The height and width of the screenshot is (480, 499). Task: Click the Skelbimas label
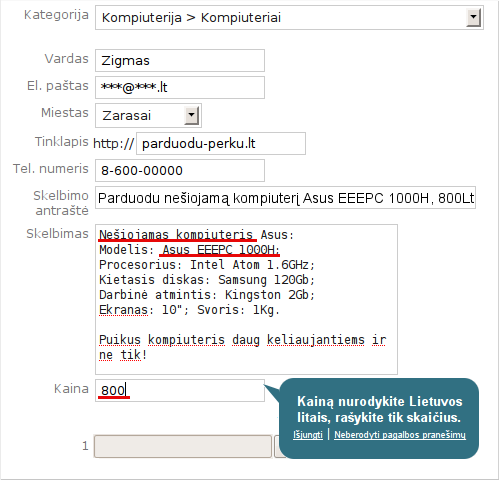click(x=57, y=234)
